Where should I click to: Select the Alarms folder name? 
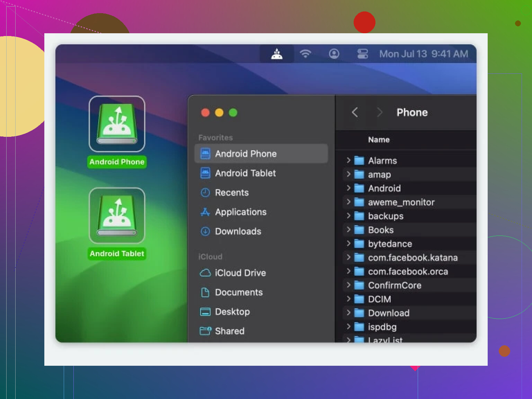[382, 161]
